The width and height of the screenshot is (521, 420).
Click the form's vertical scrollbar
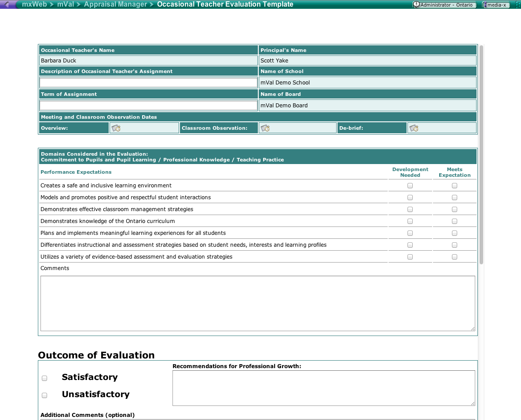pyautogui.click(x=481, y=155)
